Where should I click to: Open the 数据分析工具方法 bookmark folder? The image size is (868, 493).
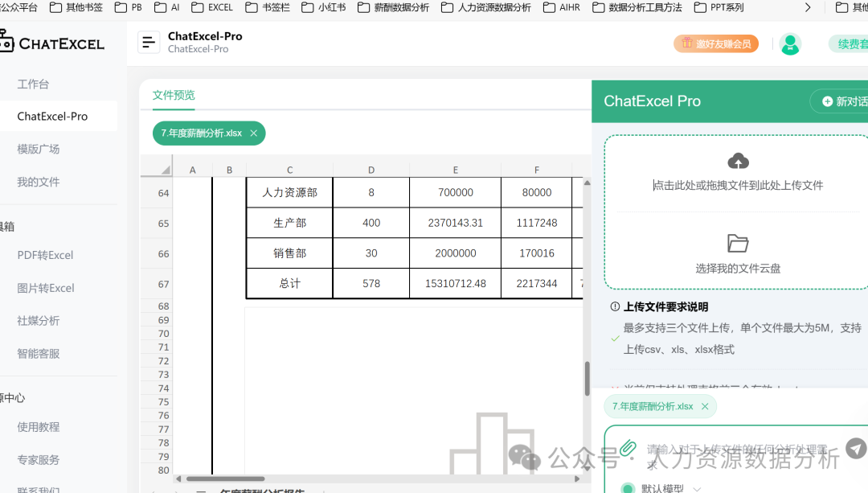click(x=637, y=7)
